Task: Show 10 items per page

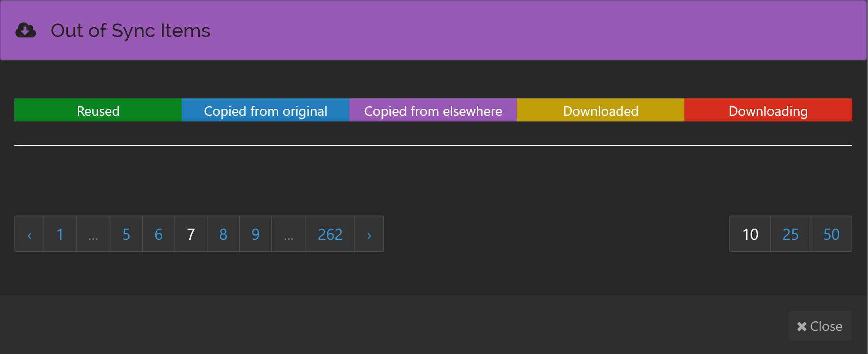Action: tap(750, 234)
